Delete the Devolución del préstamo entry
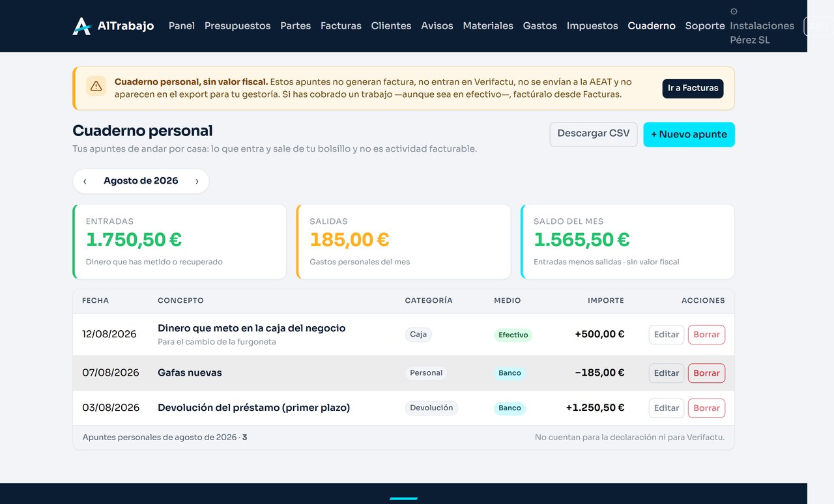 click(x=706, y=408)
